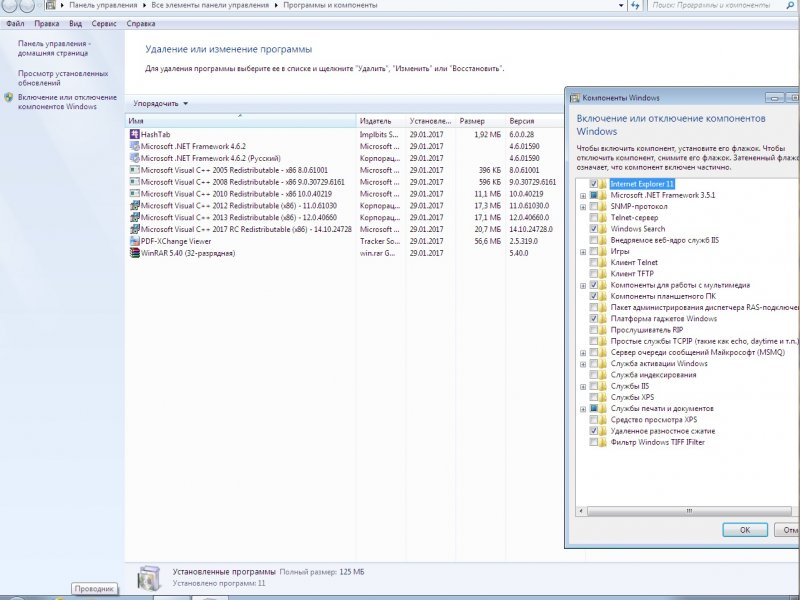The height and width of the screenshot is (600, 800).
Task: Click the folder icon next to Службы IIS
Action: coord(603,386)
